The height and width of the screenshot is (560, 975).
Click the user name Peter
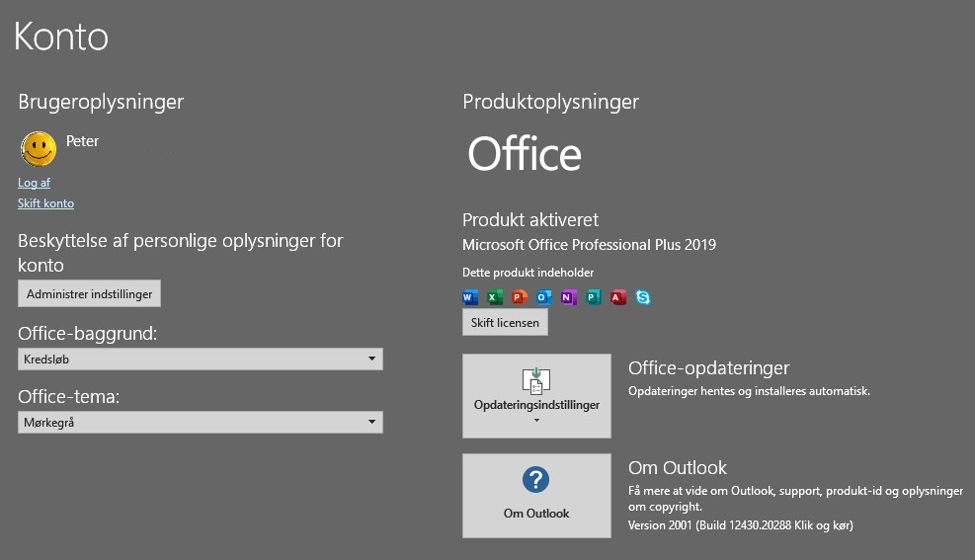[83, 141]
